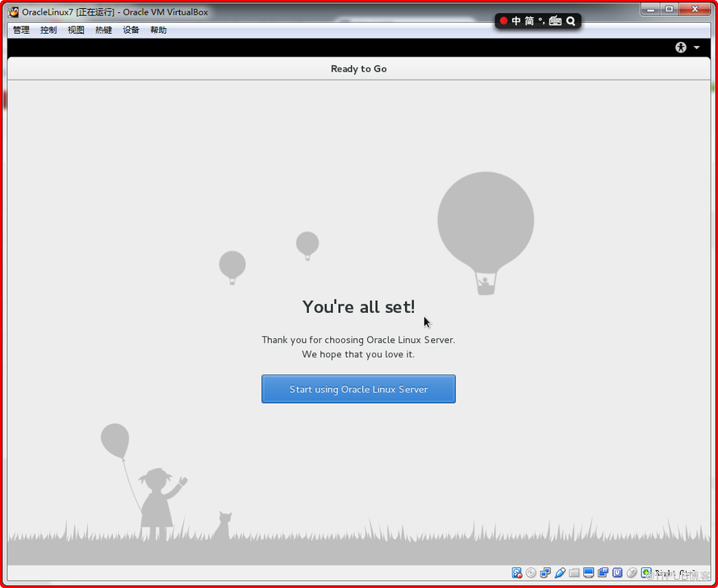Viewport: 718px width, 588px height.
Task: Click the search magnifier on input bar
Action: coord(570,21)
